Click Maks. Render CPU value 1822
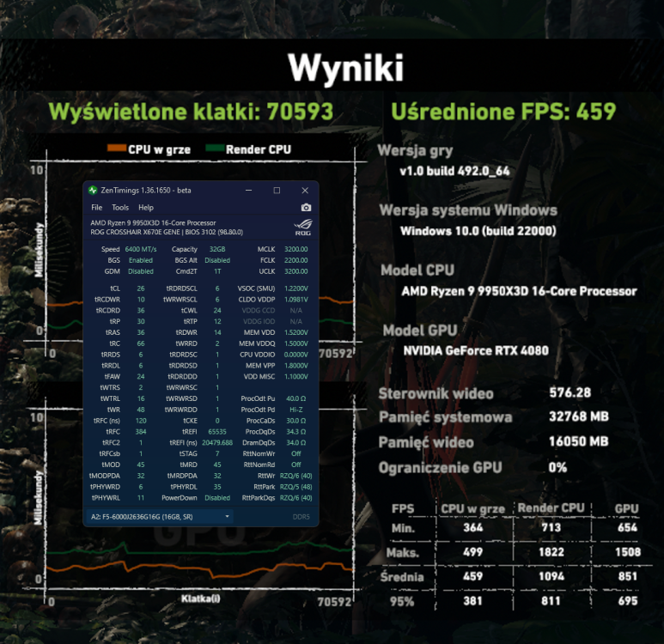 click(x=551, y=552)
